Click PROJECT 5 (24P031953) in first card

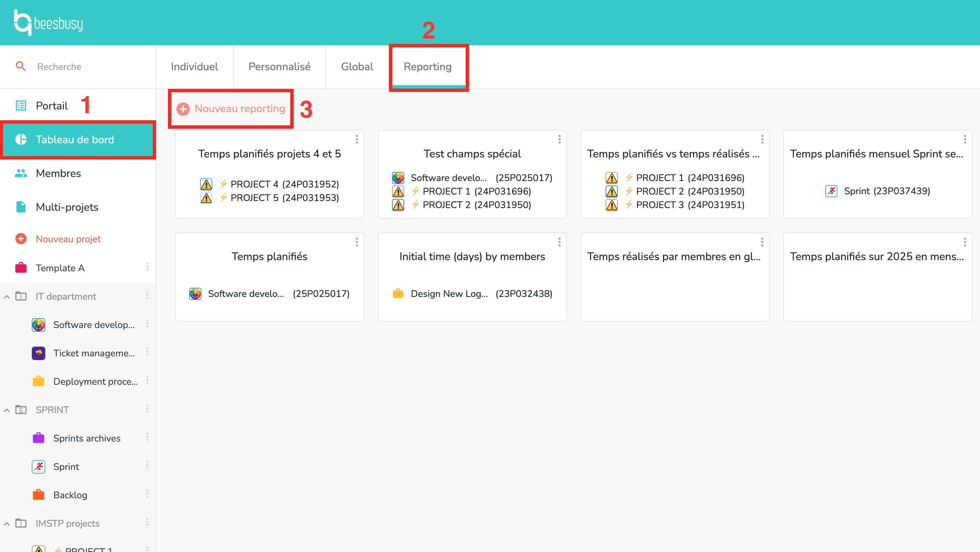(269, 198)
